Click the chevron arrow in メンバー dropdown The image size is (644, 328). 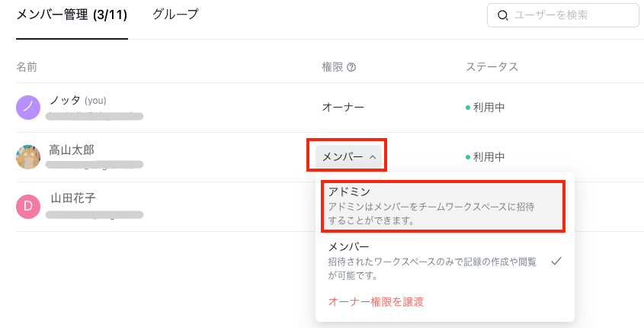click(x=373, y=157)
